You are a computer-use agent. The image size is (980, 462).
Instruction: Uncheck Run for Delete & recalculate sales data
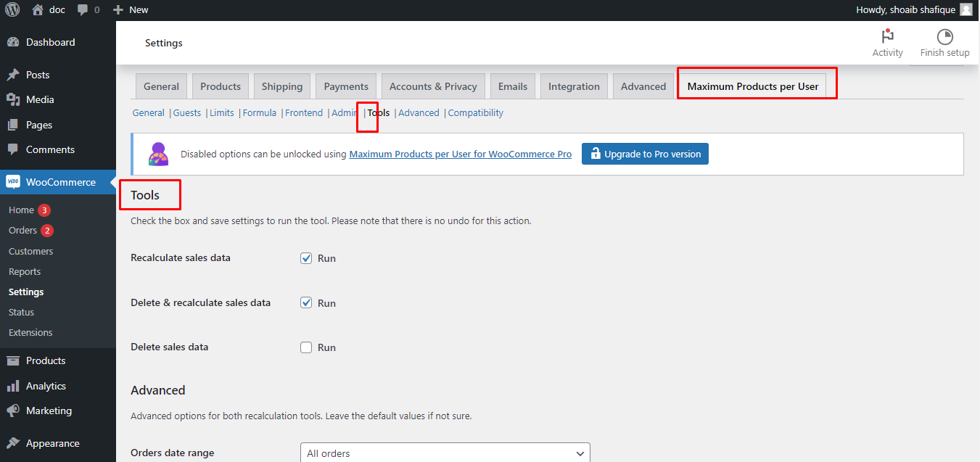(306, 303)
